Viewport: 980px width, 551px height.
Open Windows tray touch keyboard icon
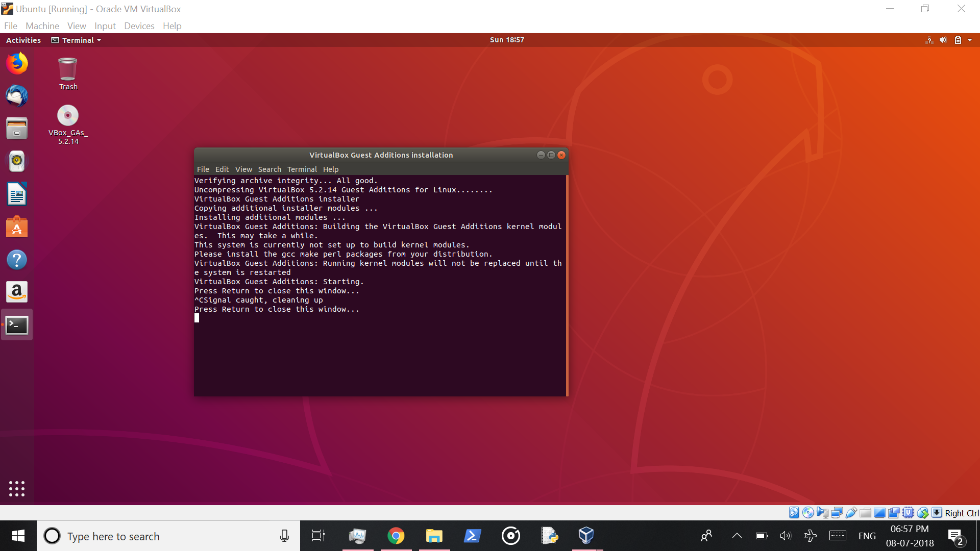point(838,536)
